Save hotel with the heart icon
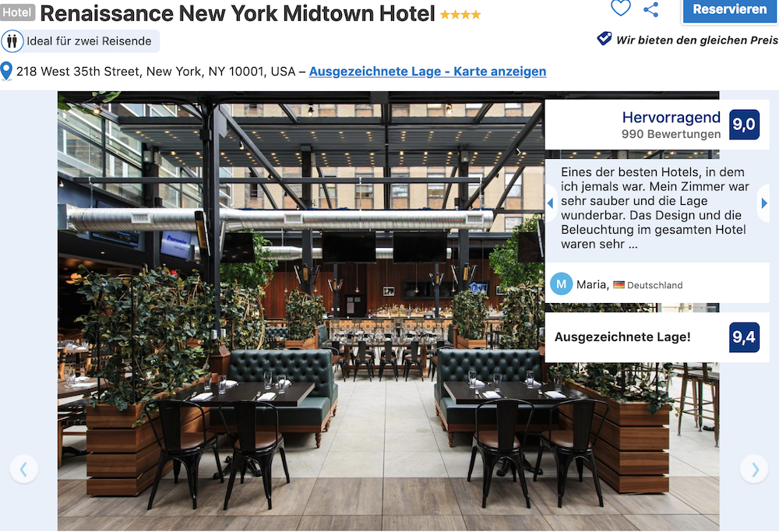Screen dimensions: 779x532 (621, 8)
